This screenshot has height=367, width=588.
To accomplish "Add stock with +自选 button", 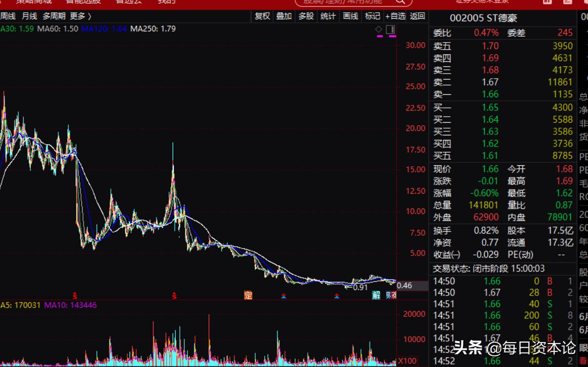I will point(396,16).
